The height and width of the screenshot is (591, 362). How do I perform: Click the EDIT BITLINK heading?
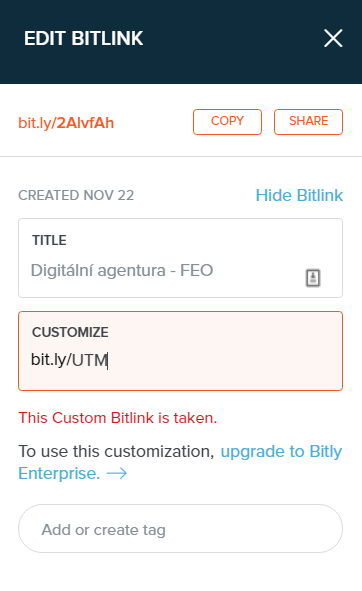pos(83,38)
